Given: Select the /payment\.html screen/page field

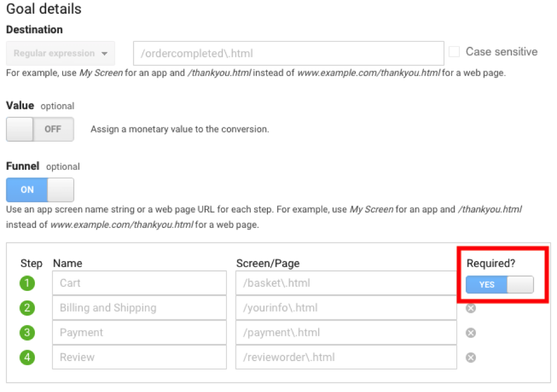Looking at the screenshot, I should click(x=346, y=333).
